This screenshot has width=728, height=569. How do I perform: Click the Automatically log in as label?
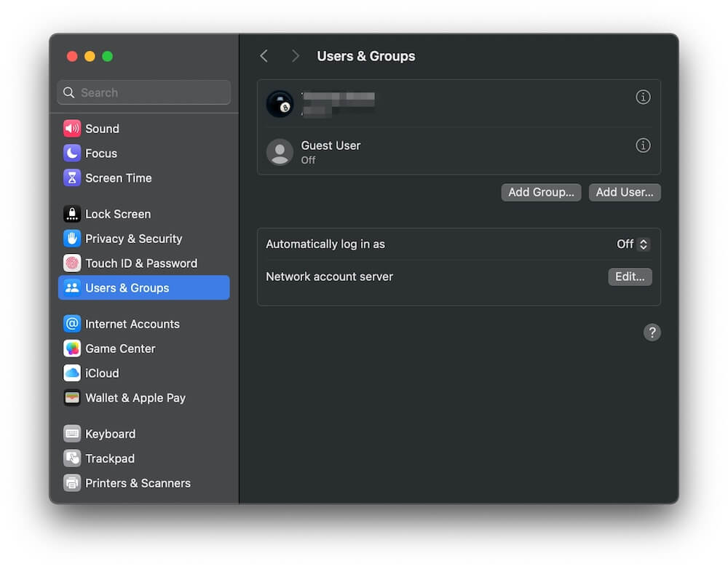[x=325, y=244]
